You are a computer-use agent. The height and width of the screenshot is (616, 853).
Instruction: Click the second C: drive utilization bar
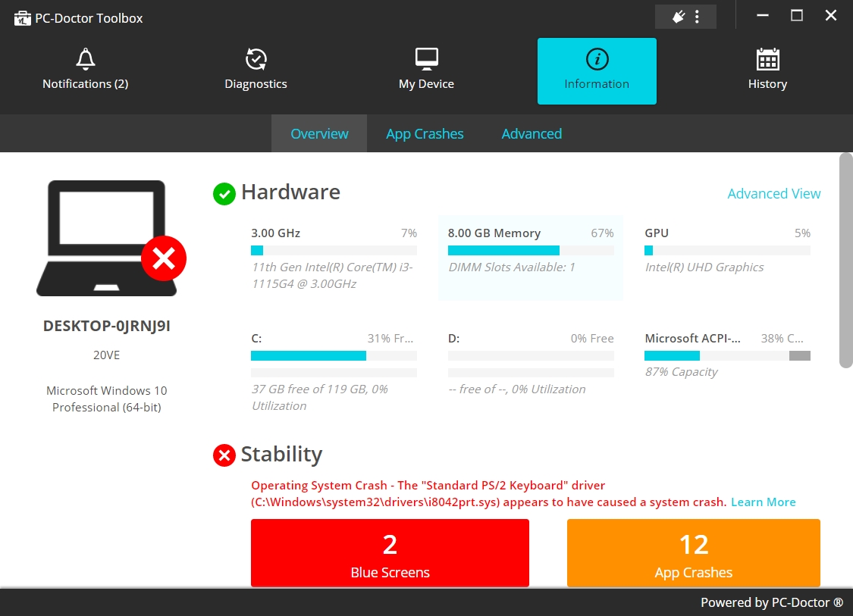tap(334, 373)
